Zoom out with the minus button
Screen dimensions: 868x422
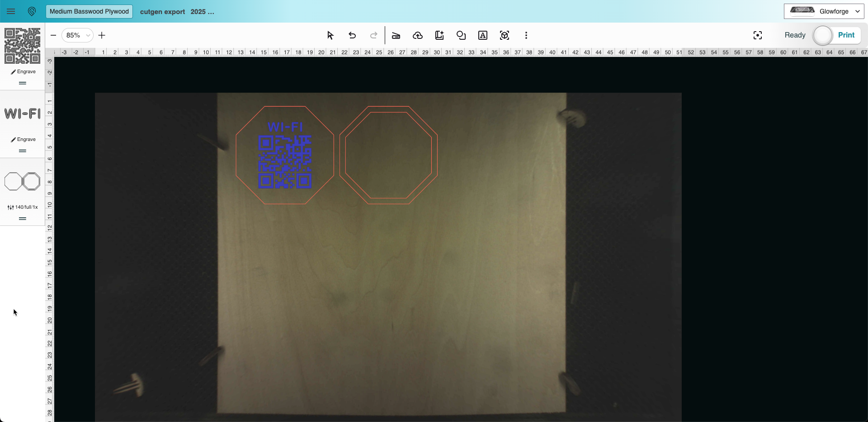[x=53, y=35]
